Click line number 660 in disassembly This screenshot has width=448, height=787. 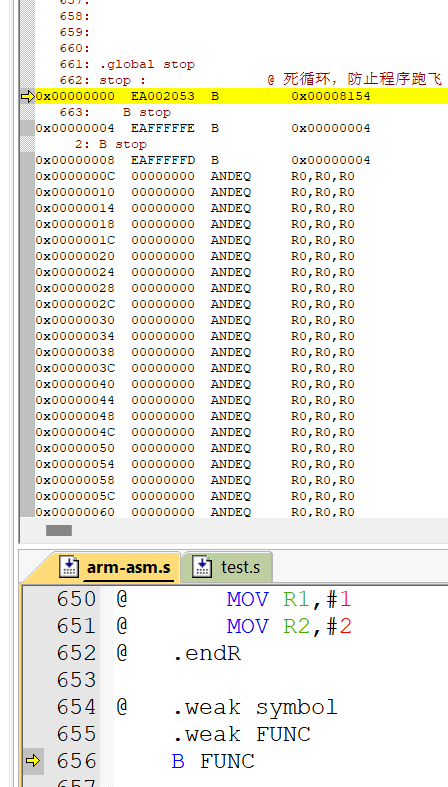[x=75, y=49]
